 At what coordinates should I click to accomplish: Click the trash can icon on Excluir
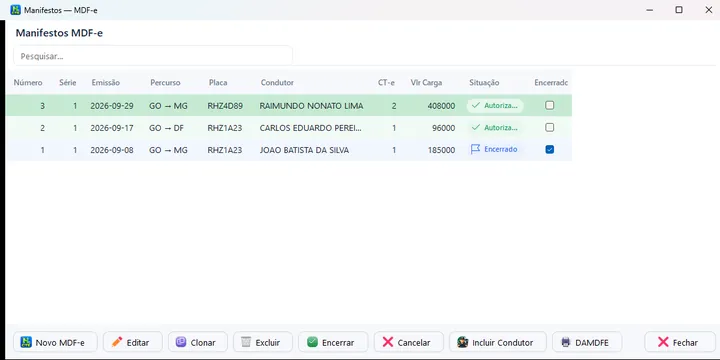pyautogui.click(x=246, y=342)
